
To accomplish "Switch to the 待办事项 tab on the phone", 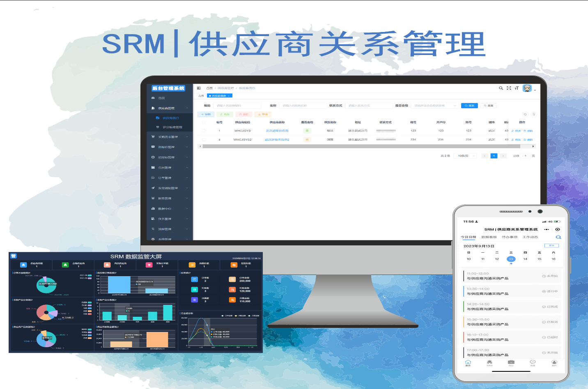I will point(510,237).
